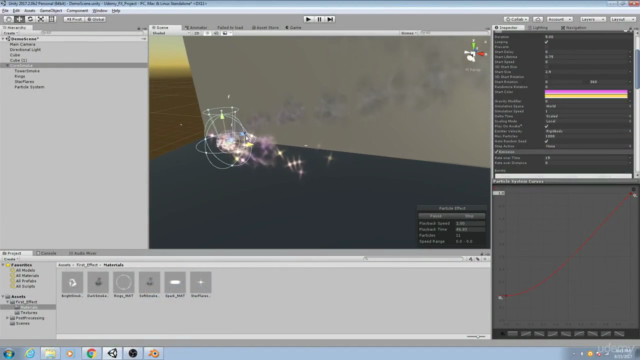Open the GameObject menu
The image size is (640, 360).
(51, 11)
